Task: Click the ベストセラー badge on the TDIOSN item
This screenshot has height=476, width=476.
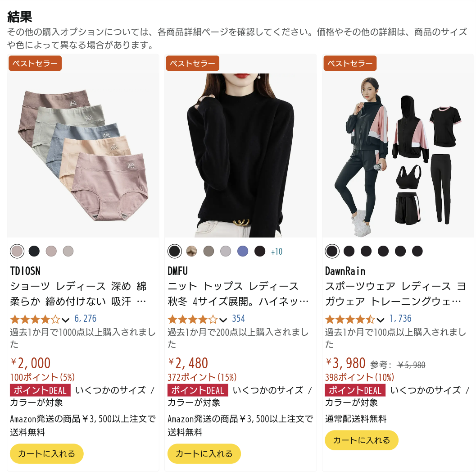Action: coord(35,63)
